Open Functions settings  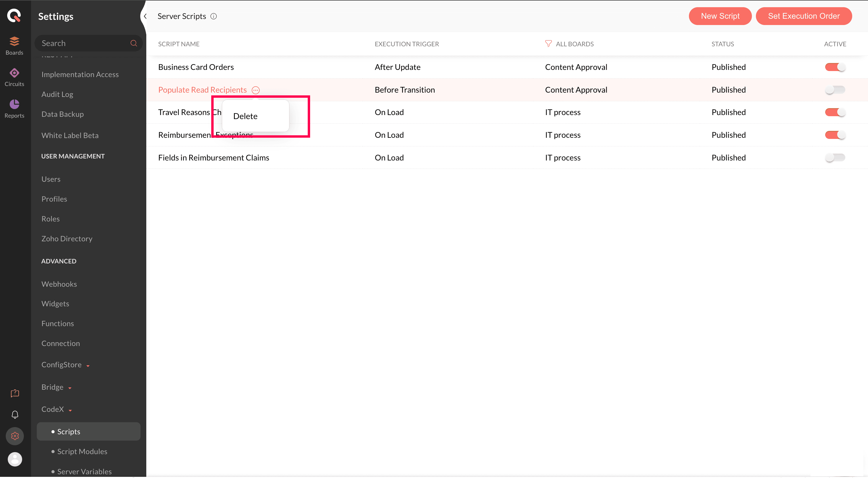[57, 324]
